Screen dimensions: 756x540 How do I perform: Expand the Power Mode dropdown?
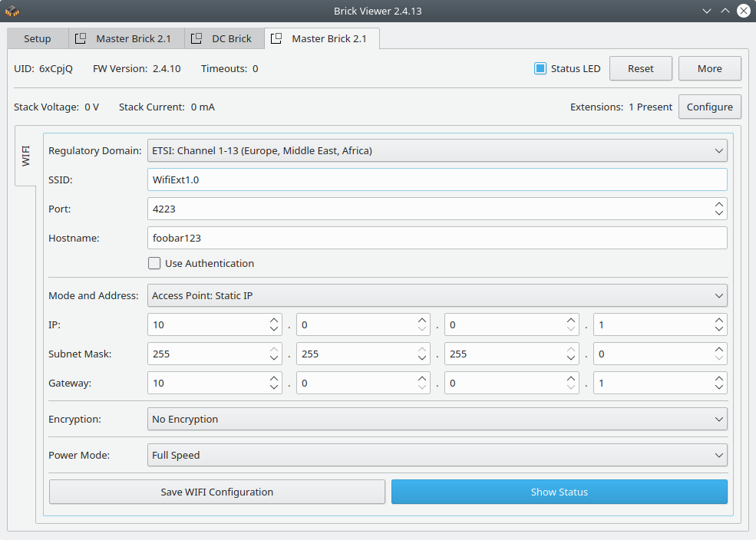coord(437,455)
